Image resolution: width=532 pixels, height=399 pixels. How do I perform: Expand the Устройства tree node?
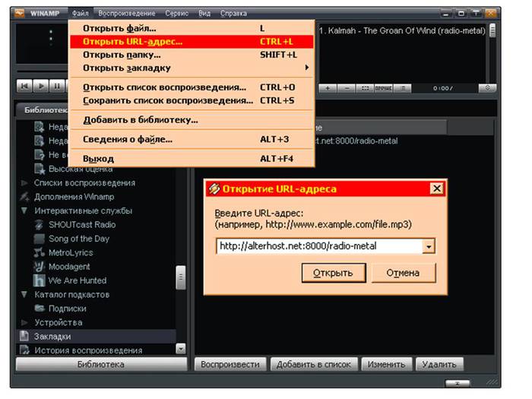pyautogui.click(x=24, y=322)
